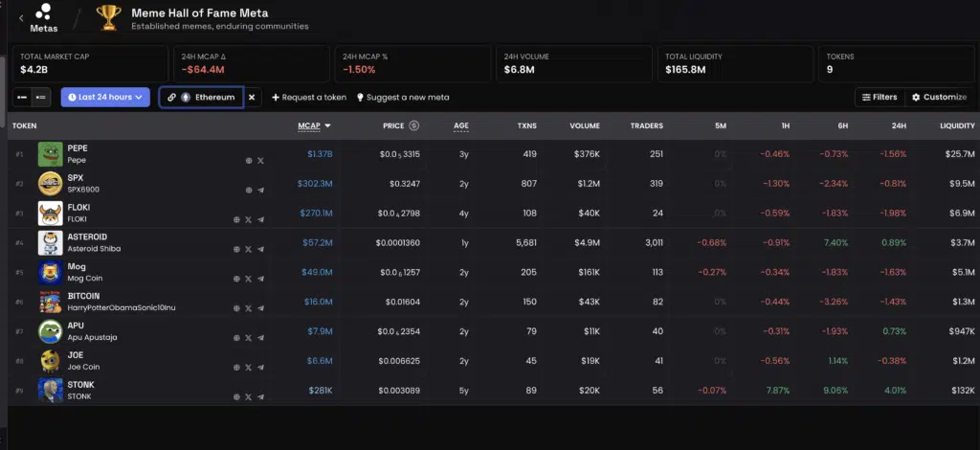Go back using the Metas back arrow

point(21,18)
